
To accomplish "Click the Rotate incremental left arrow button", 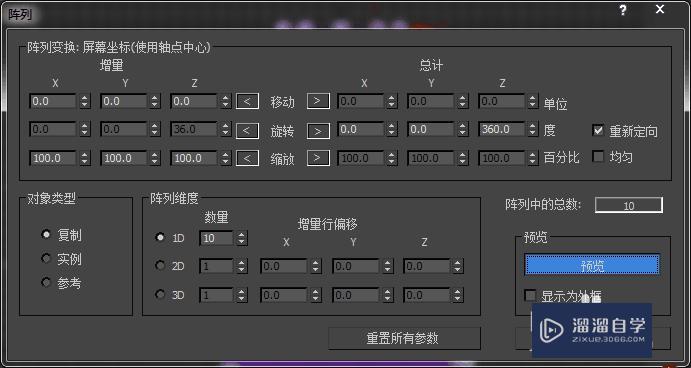I will [247, 130].
